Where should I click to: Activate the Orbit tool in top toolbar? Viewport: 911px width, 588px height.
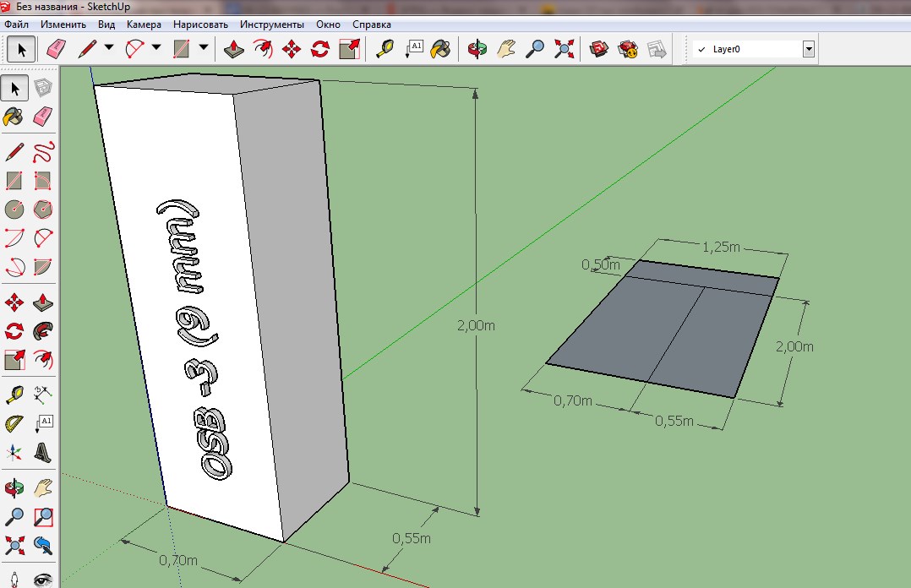point(477,49)
